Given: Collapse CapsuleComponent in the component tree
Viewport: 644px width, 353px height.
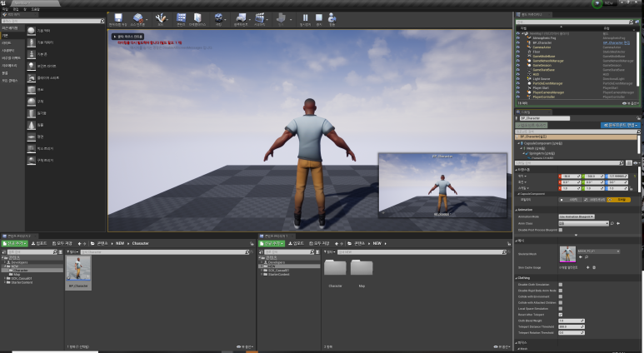Looking at the screenshot, I should [x=519, y=143].
